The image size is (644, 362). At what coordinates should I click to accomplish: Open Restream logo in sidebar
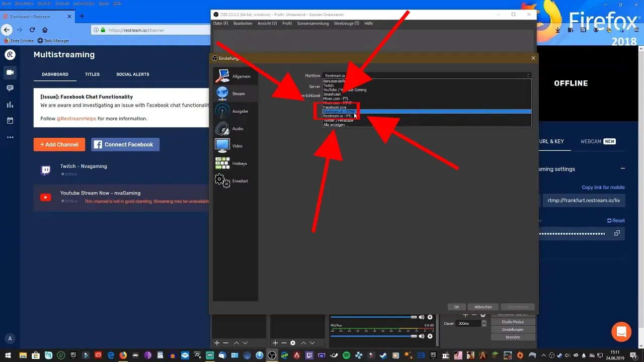(x=10, y=54)
